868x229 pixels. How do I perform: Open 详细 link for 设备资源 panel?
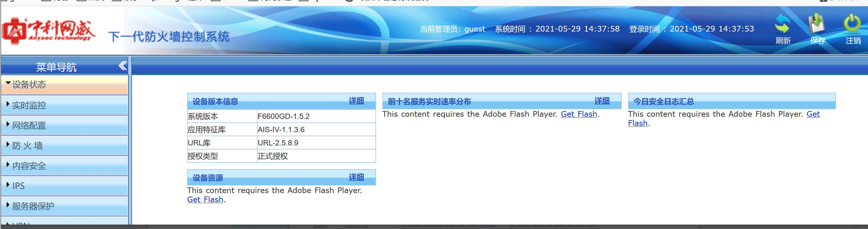coord(356,177)
